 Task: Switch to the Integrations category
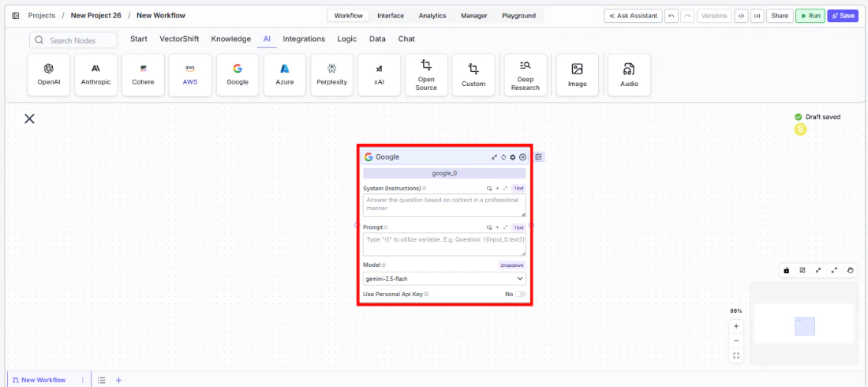pyautogui.click(x=304, y=39)
